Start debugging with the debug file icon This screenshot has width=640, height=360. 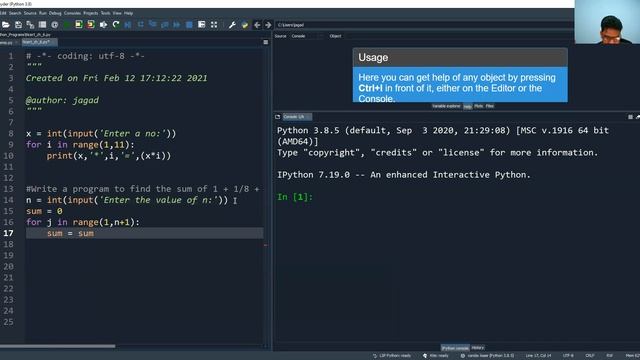128,25
